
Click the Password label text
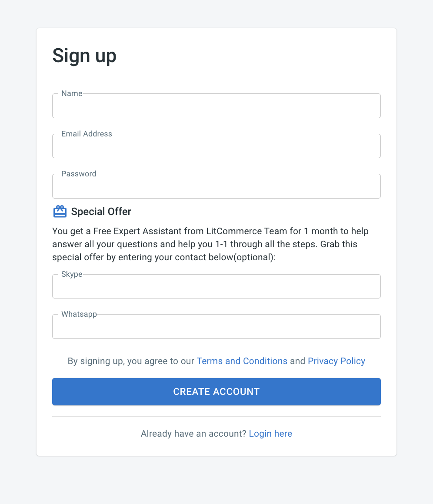pyautogui.click(x=79, y=174)
